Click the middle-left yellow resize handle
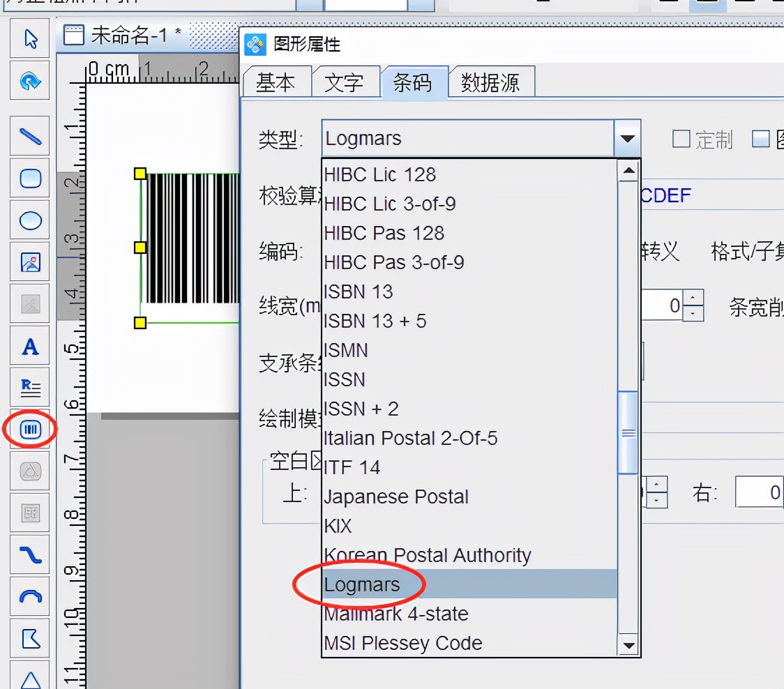The height and width of the screenshot is (689, 784). point(140,248)
